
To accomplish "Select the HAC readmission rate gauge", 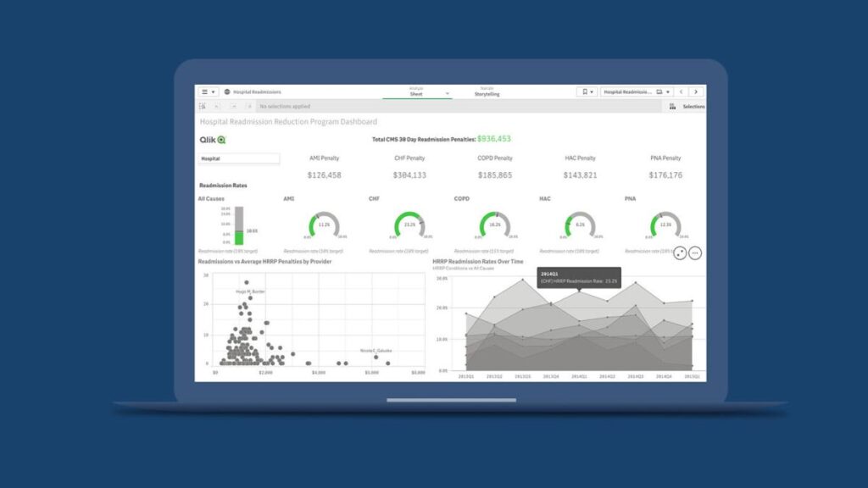I will click(x=580, y=225).
